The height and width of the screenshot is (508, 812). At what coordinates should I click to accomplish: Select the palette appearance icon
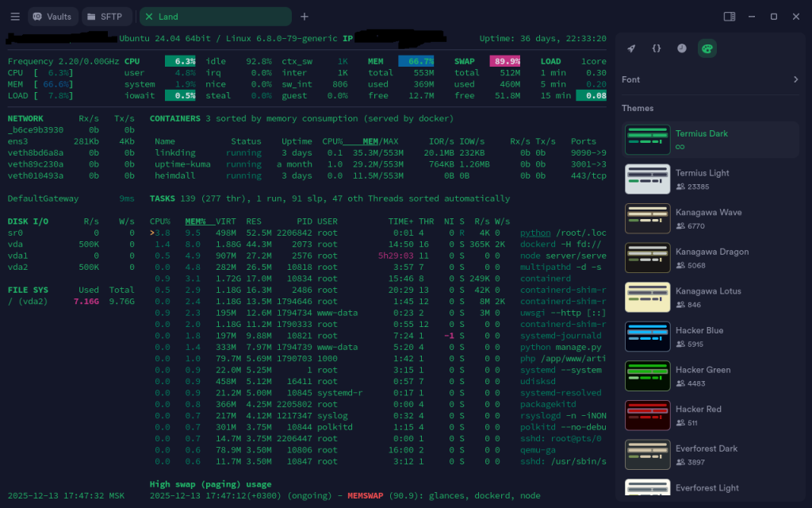point(707,48)
